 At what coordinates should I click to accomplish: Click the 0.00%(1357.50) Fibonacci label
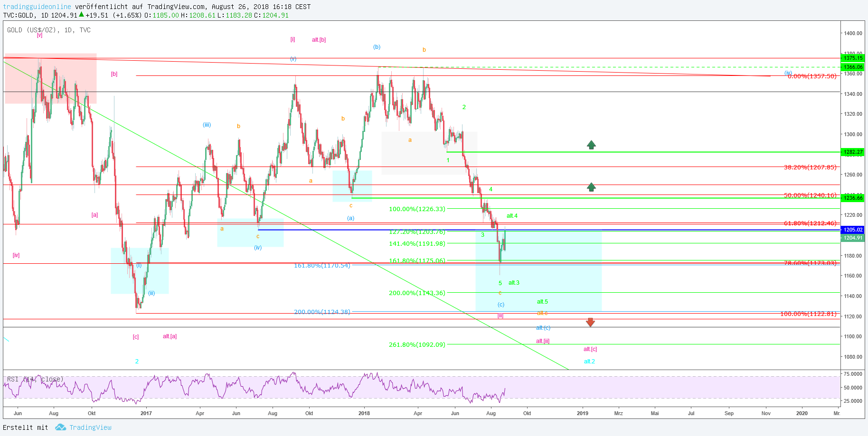coord(812,76)
